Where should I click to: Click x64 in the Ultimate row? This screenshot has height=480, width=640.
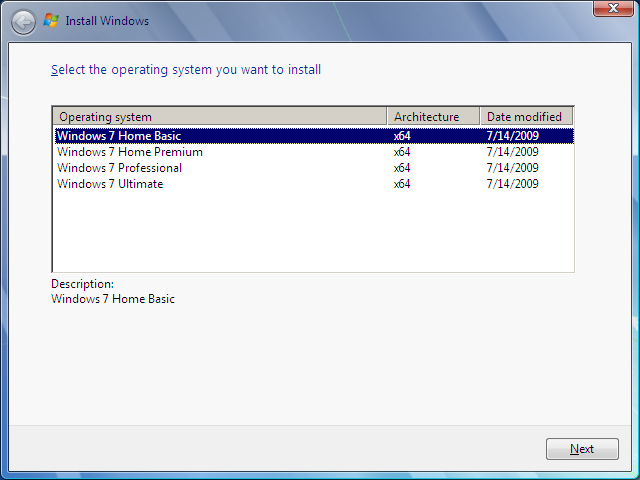[x=402, y=184]
